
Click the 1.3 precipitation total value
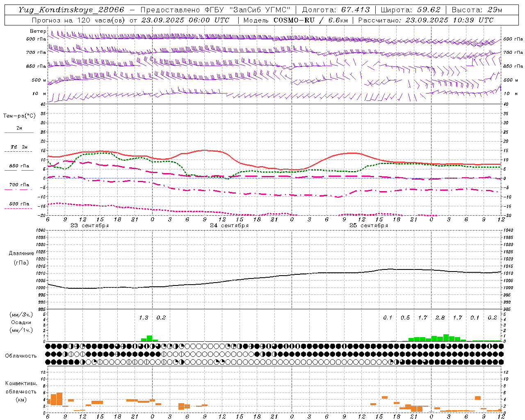tap(144, 317)
